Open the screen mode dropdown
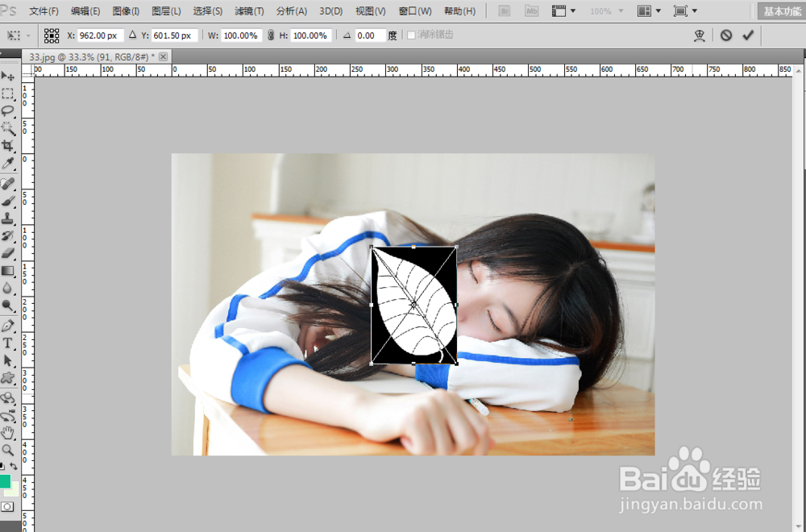Screen dimensions: 806x532 tap(685, 10)
